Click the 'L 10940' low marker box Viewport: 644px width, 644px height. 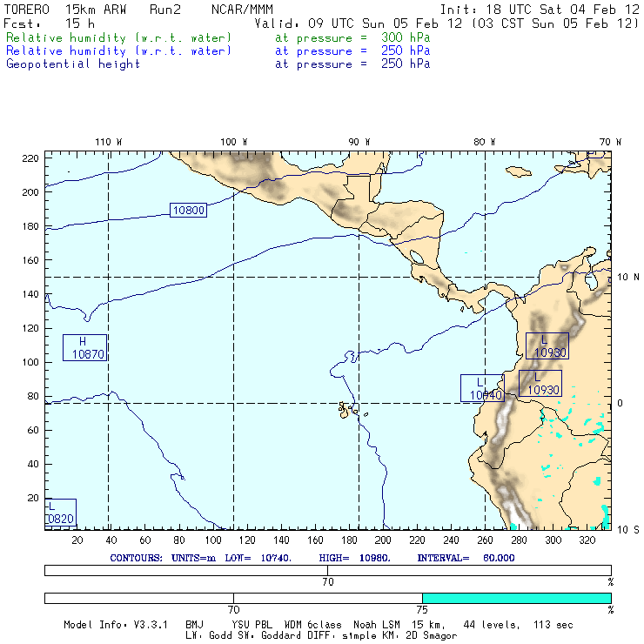click(x=482, y=388)
